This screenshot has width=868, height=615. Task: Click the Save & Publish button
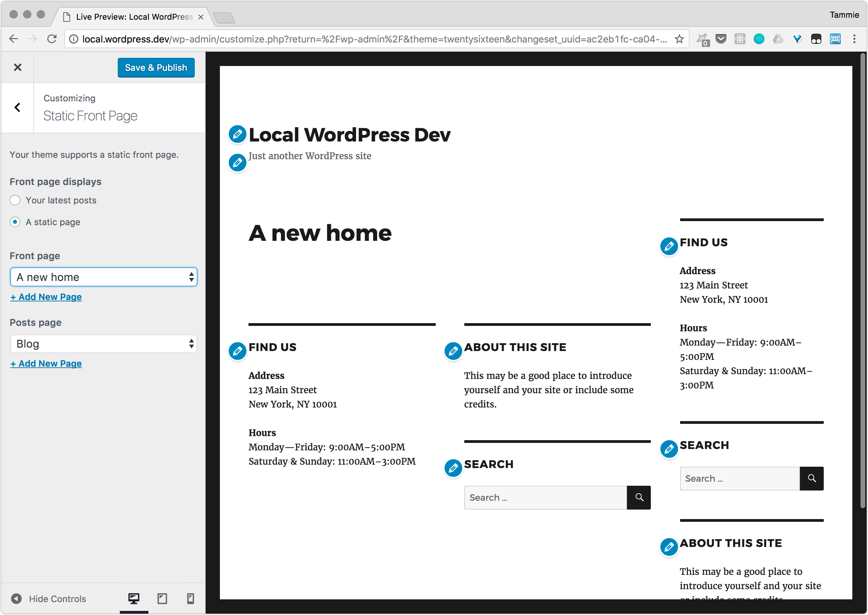156,67
